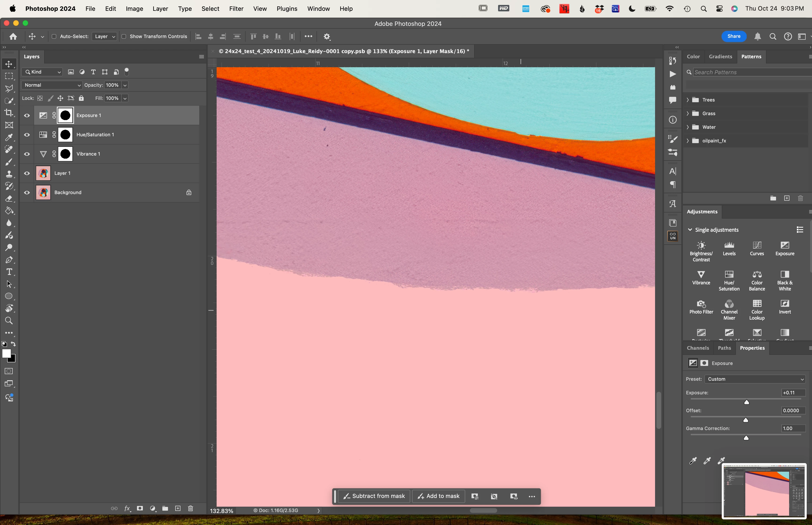Click the blue Share button
Viewport: 812px width, 525px height.
pyautogui.click(x=734, y=36)
